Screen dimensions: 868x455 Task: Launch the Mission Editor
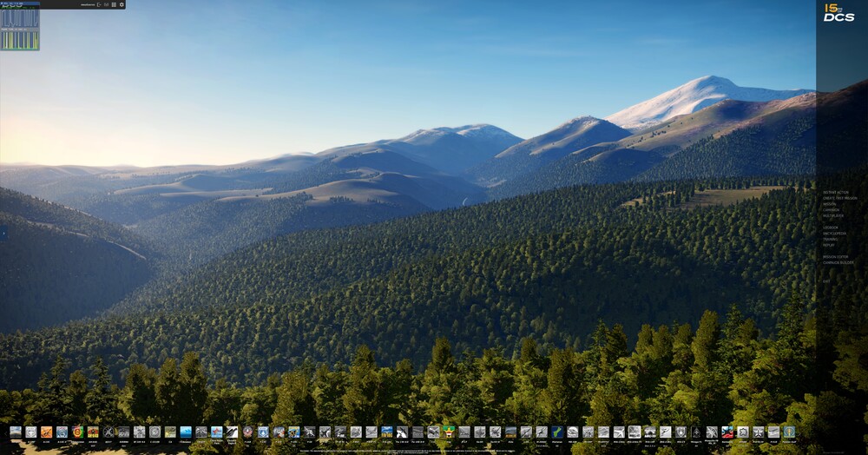836,257
